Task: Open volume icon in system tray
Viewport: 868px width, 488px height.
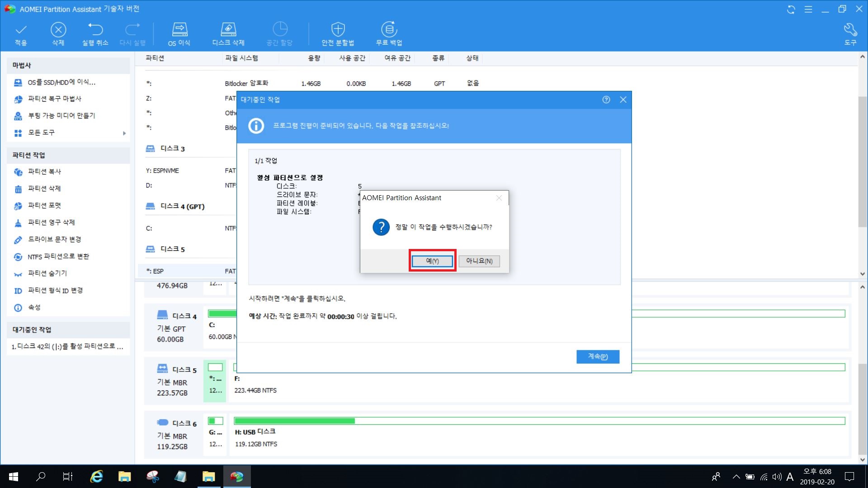Action: pyautogui.click(x=777, y=477)
